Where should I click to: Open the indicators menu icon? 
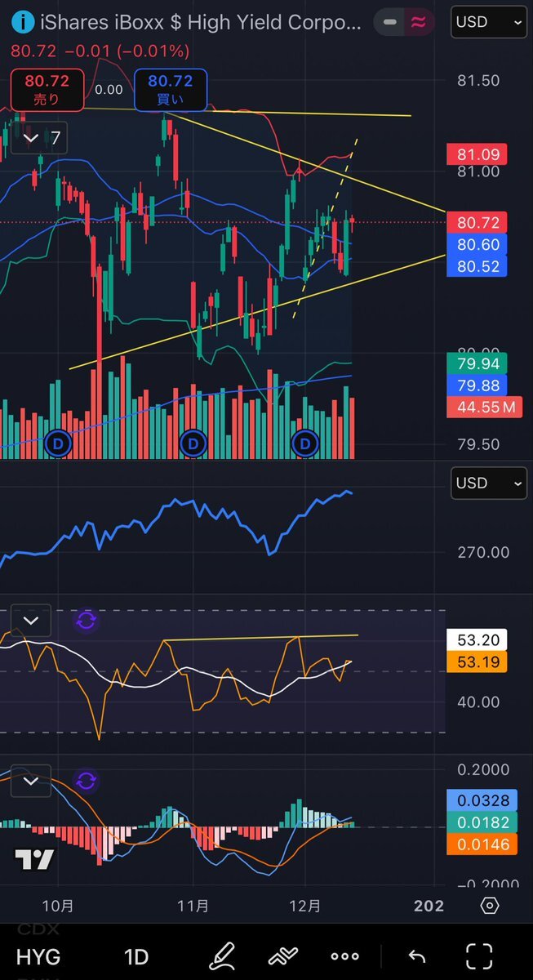(x=282, y=955)
